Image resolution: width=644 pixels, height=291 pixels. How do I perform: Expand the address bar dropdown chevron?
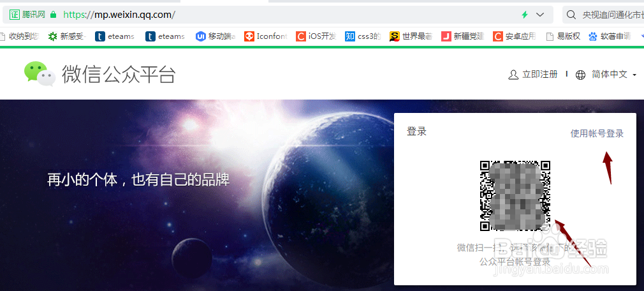(x=540, y=15)
